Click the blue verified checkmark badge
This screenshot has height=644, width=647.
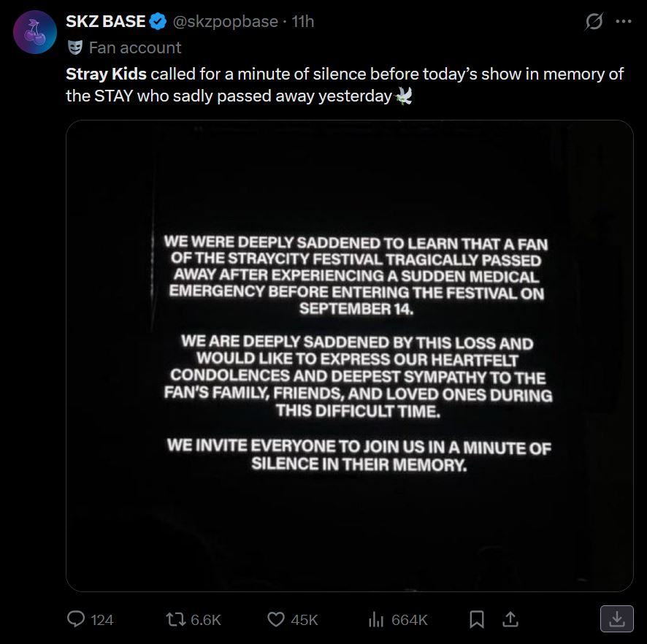point(158,21)
